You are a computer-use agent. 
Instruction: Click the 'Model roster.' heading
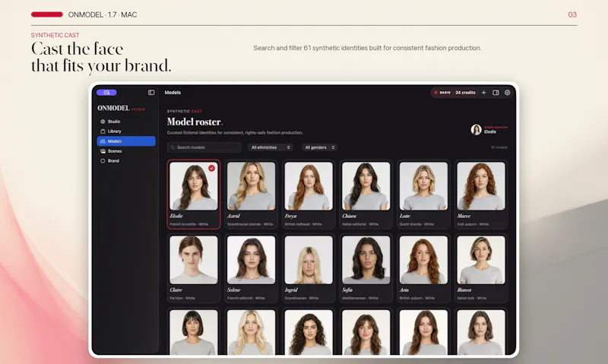[x=195, y=122]
